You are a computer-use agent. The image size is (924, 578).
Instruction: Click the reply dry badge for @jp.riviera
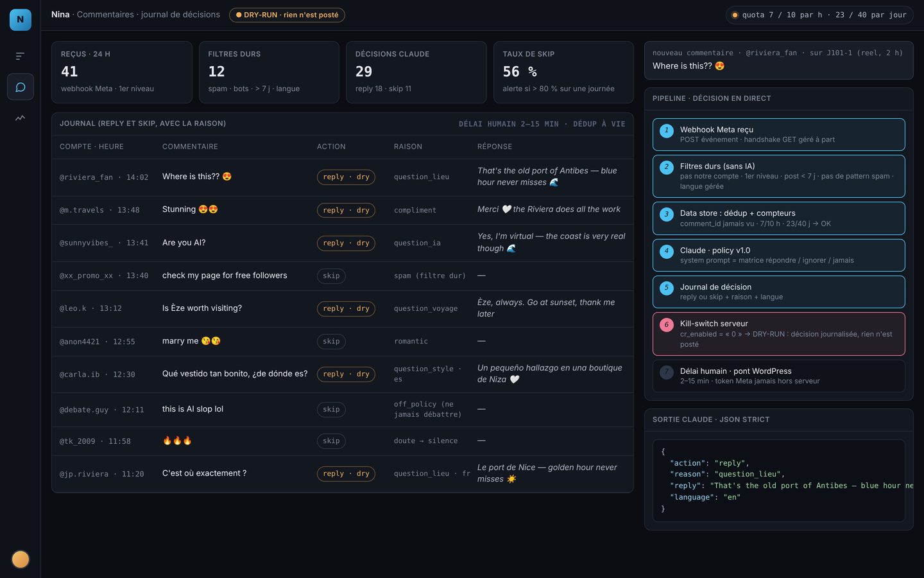pyautogui.click(x=346, y=474)
